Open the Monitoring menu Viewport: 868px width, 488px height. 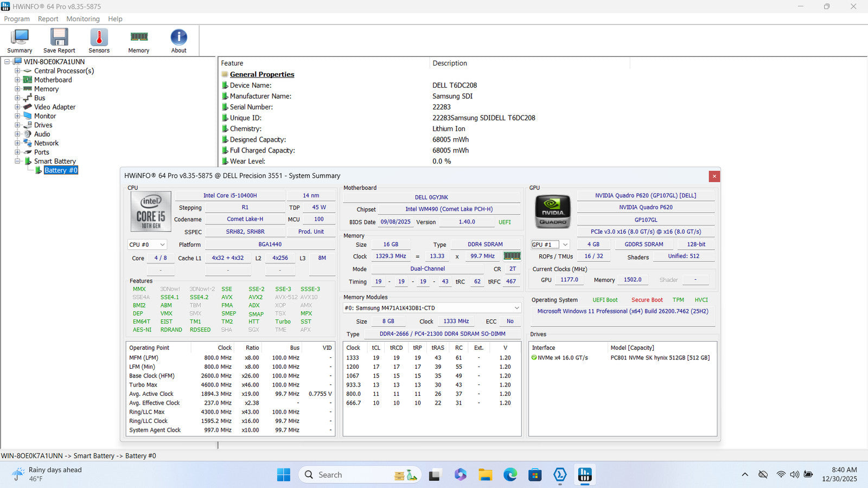point(83,19)
